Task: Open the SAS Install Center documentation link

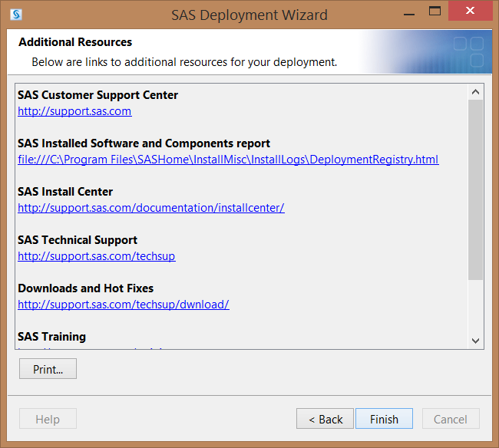Action: pyautogui.click(x=150, y=208)
